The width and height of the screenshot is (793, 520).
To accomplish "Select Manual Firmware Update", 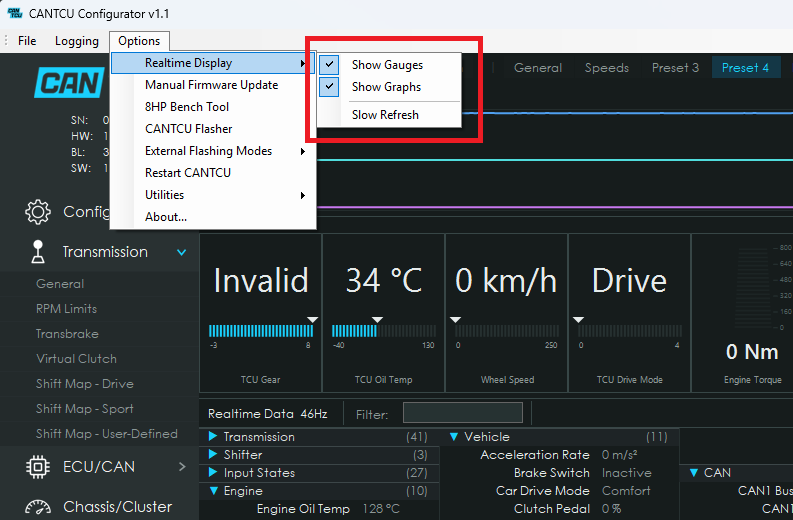I will point(211,85).
